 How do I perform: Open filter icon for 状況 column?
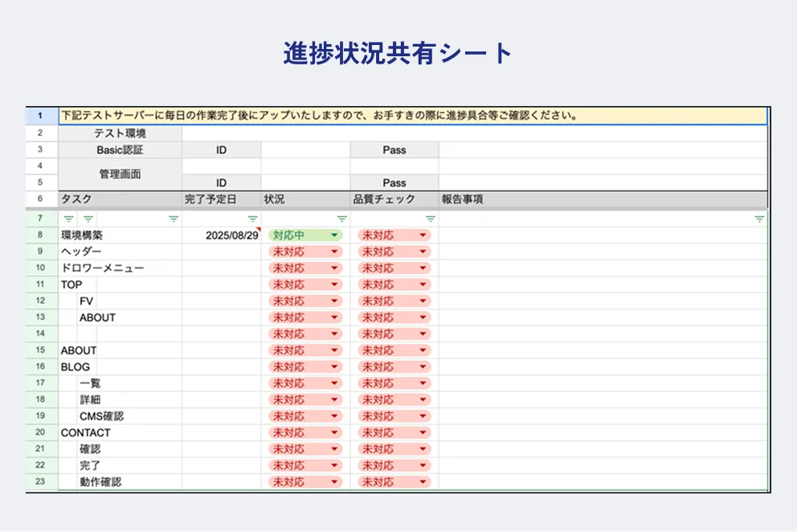[x=341, y=219]
